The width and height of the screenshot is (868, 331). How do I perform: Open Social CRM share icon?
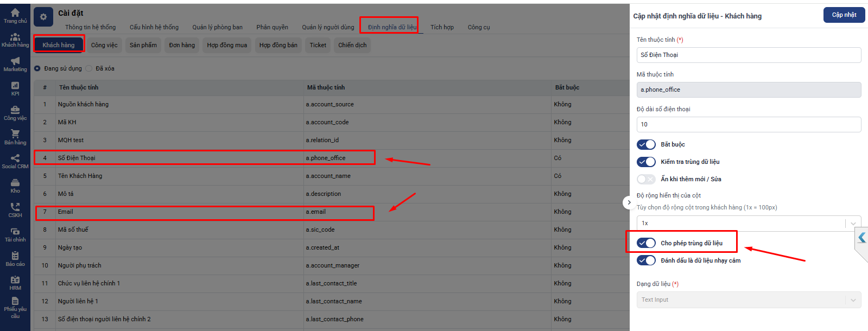pyautogui.click(x=15, y=158)
